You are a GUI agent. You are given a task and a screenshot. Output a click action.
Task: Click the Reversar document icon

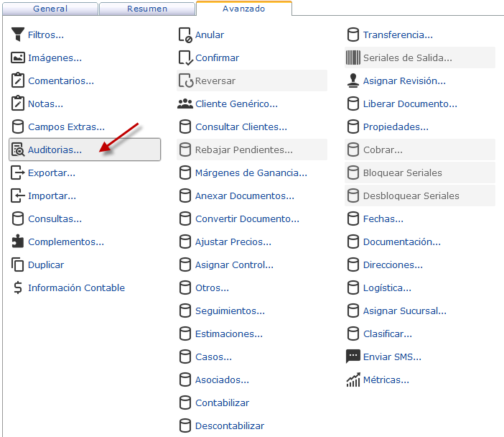pos(186,80)
